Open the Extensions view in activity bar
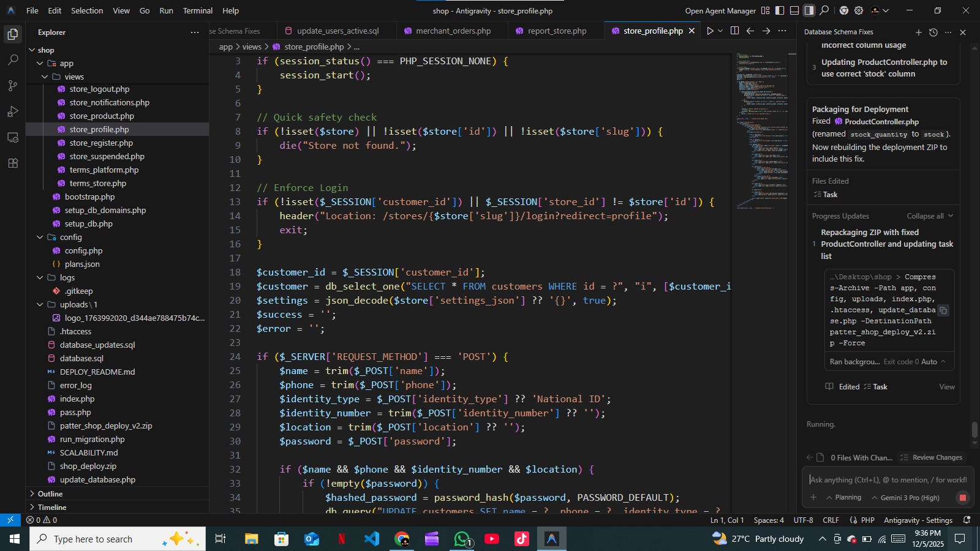The width and height of the screenshot is (980, 551). point(13,163)
